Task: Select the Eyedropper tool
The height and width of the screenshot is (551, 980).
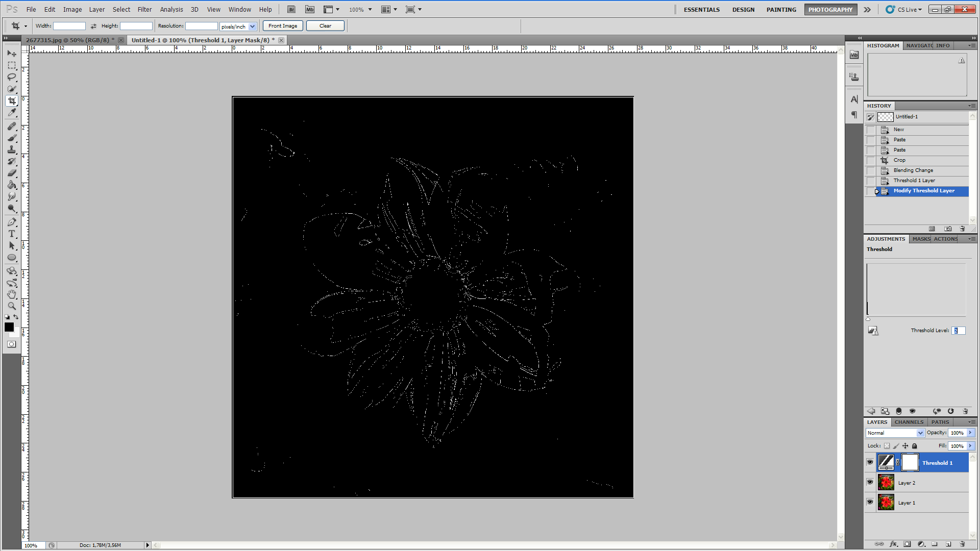Action: click(x=12, y=113)
